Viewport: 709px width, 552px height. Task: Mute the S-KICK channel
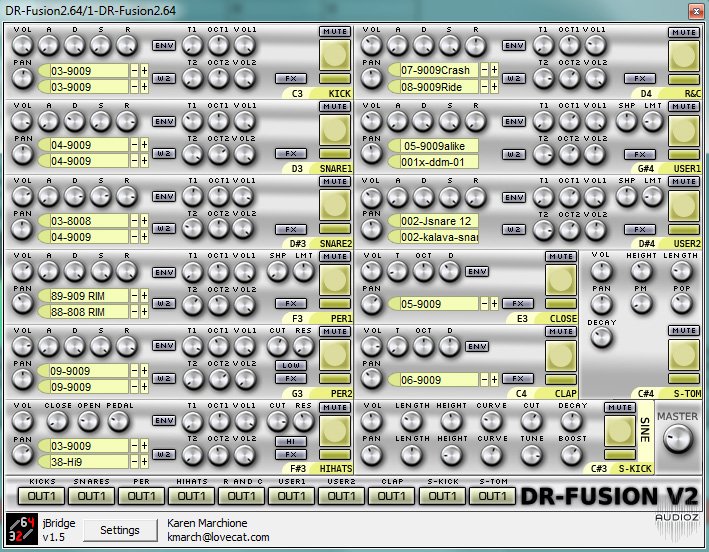(x=620, y=408)
